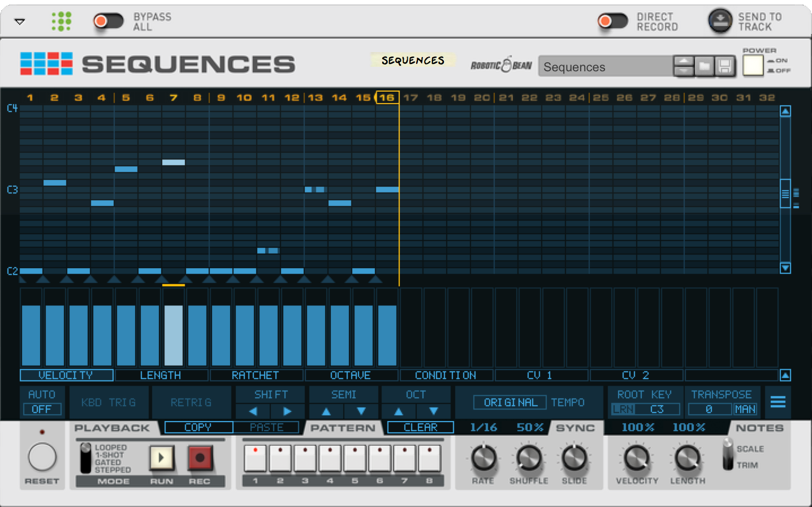This screenshot has height=507, width=812.
Task: Save patch with the floppy disk icon
Action: tap(724, 67)
